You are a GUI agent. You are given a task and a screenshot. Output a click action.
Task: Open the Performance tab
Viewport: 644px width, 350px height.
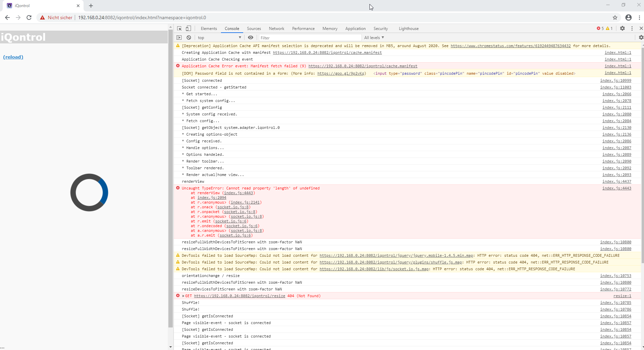point(303,29)
